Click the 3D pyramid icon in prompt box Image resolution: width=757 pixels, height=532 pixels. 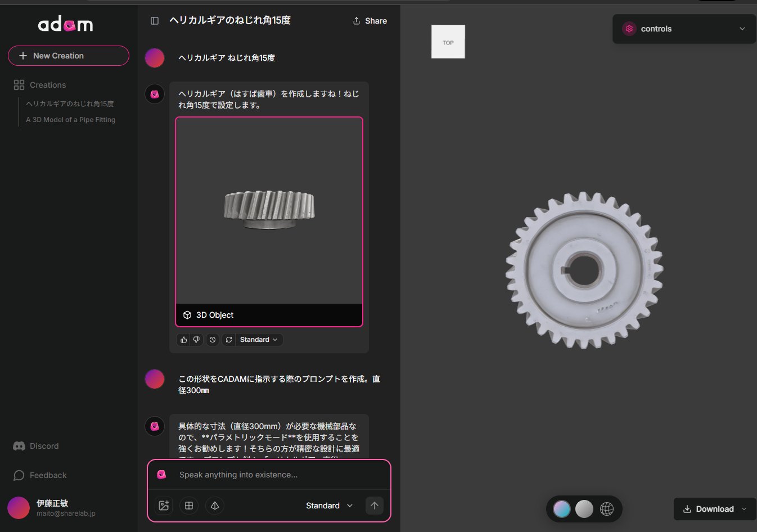[x=214, y=506]
